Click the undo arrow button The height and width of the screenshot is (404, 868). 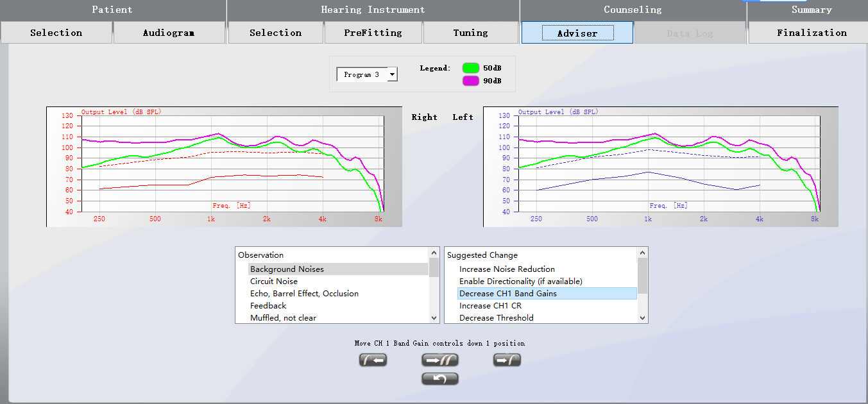(x=439, y=379)
